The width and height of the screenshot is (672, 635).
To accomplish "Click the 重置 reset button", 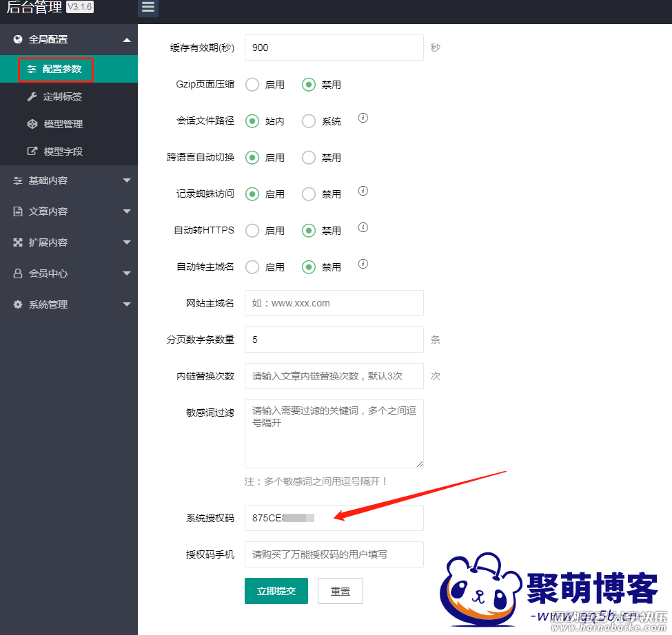I will pos(340,591).
